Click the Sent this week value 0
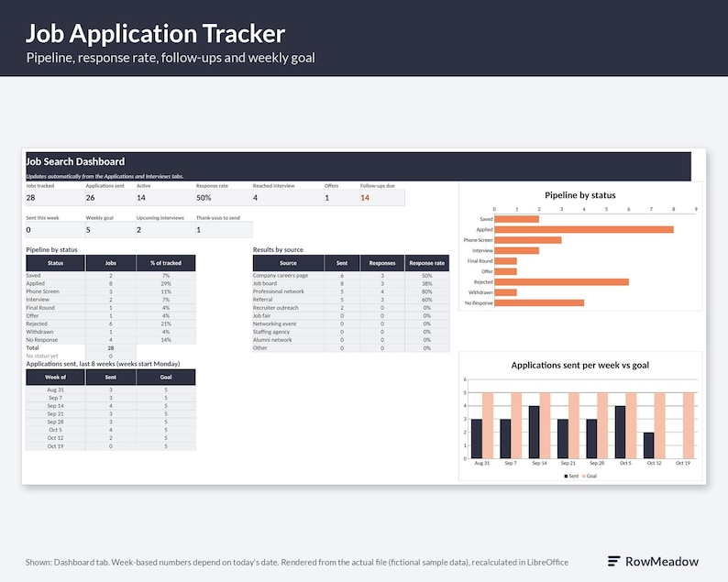 [x=28, y=230]
